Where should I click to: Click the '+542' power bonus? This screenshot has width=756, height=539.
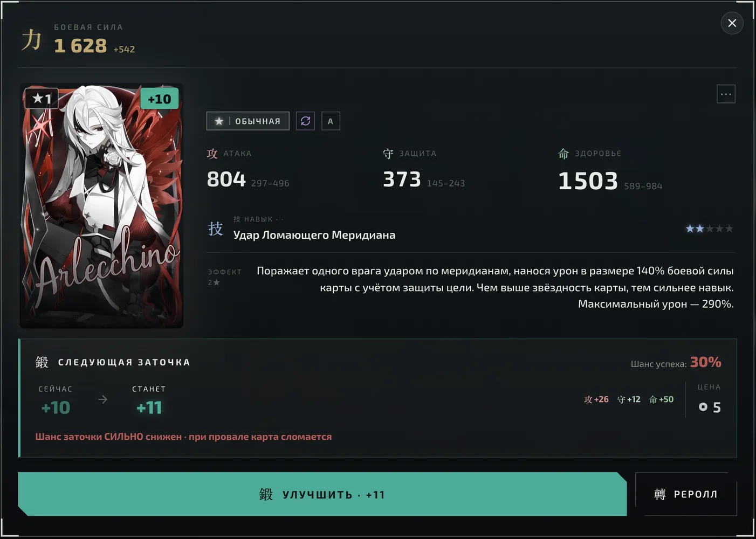pos(124,49)
